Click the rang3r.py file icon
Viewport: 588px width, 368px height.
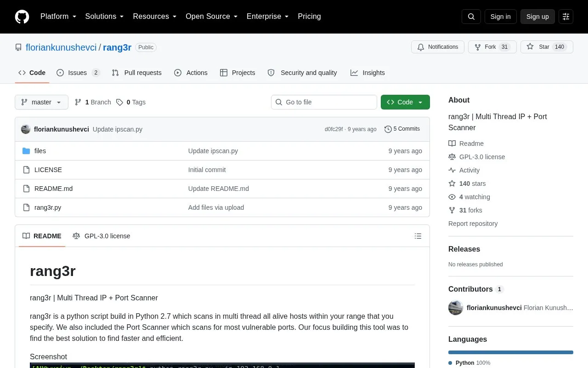click(x=26, y=207)
